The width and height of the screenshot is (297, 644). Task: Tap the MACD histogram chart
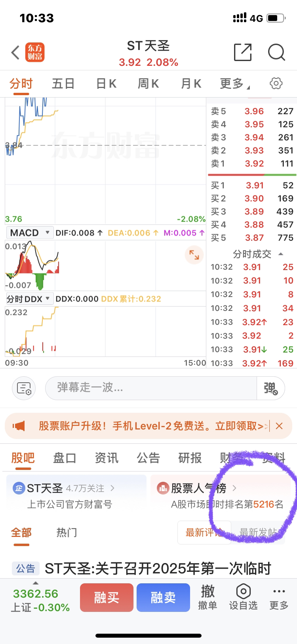[x=105, y=266]
